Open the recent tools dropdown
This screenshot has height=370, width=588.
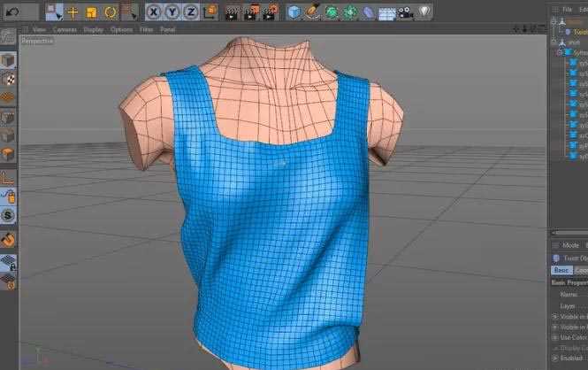click(x=130, y=12)
